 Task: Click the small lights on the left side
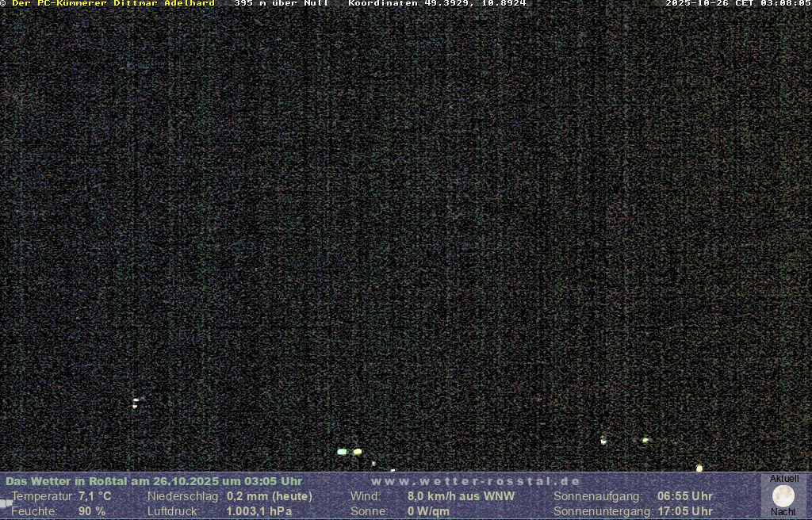(x=136, y=403)
